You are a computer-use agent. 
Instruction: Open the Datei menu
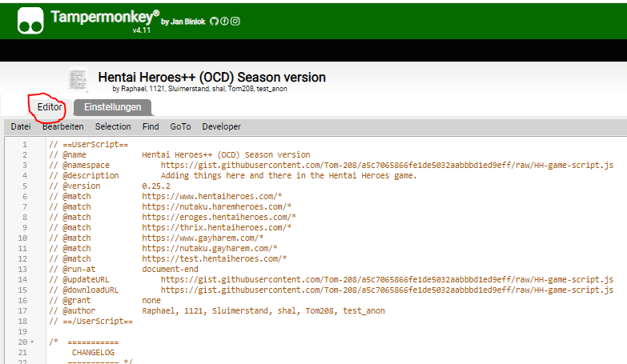[x=21, y=126]
